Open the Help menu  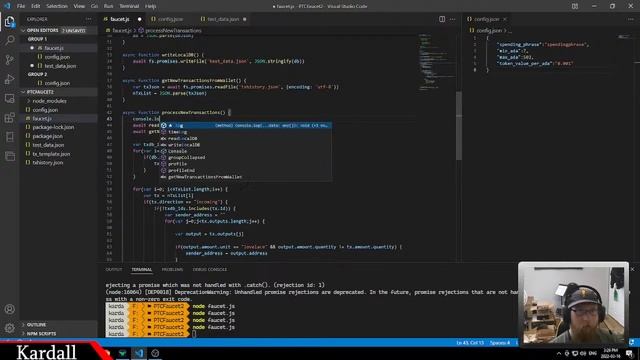tap(151, 6)
